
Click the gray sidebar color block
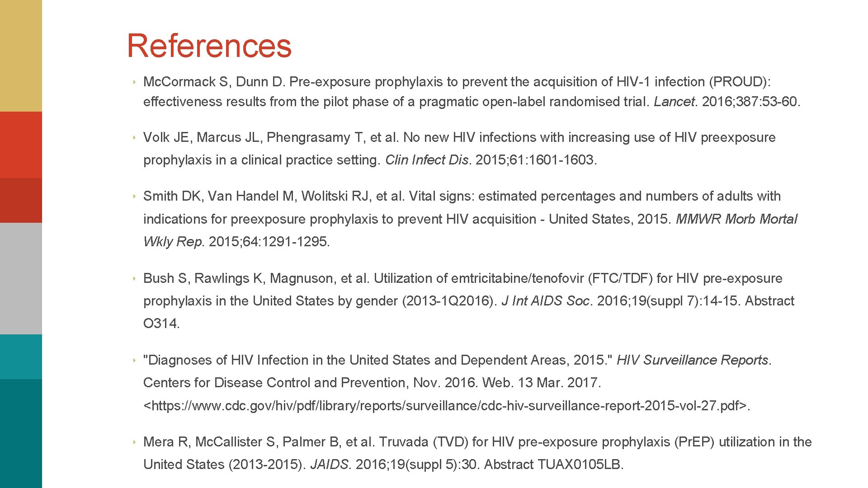click(x=21, y=278)
